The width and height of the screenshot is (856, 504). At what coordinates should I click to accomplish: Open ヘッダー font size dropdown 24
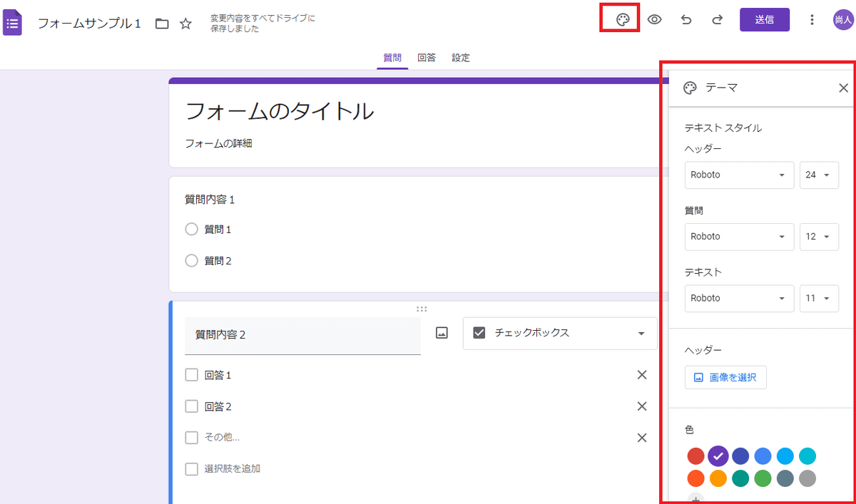pos(819,175)
